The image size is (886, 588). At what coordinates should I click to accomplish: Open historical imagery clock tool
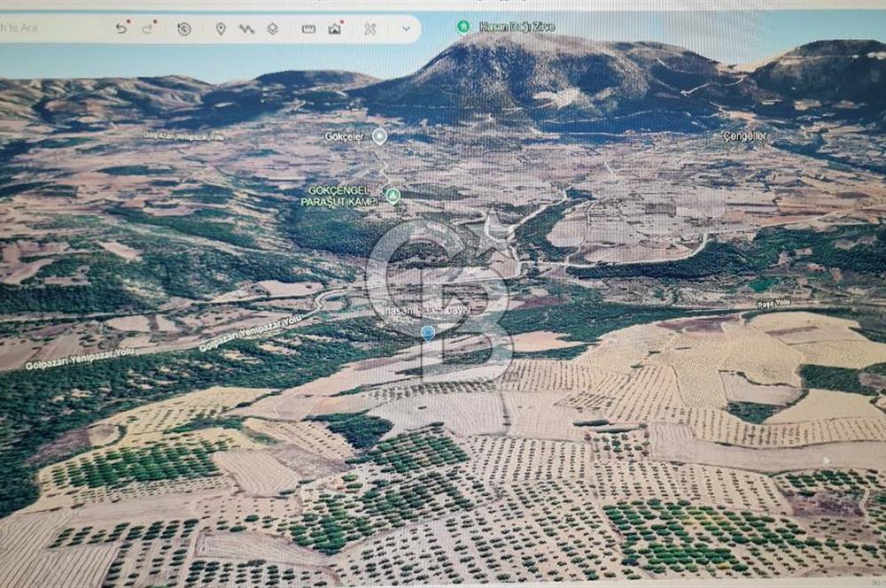pos(184,28)
